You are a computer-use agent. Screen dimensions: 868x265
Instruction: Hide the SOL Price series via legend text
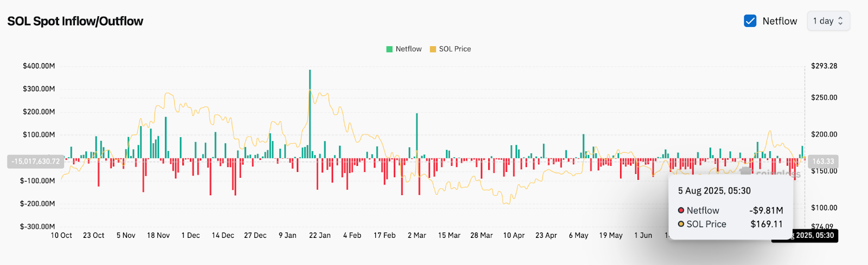(x=455, y=49)
